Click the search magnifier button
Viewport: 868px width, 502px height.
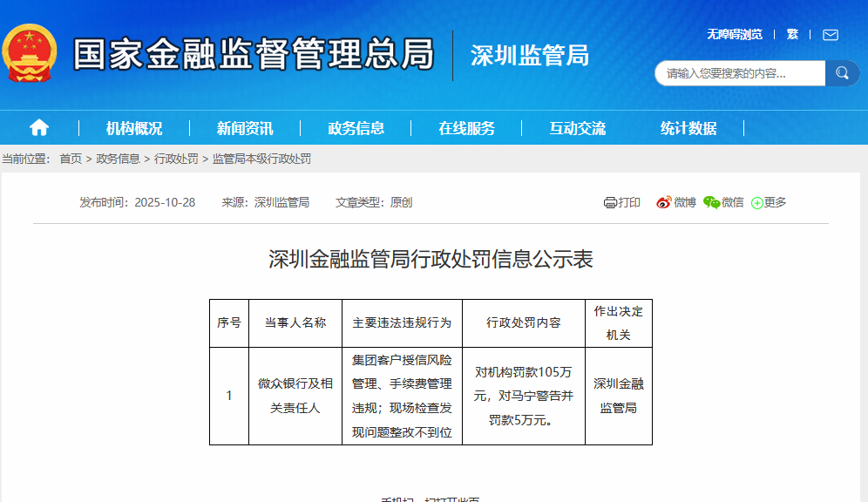[x=842, y=73]
